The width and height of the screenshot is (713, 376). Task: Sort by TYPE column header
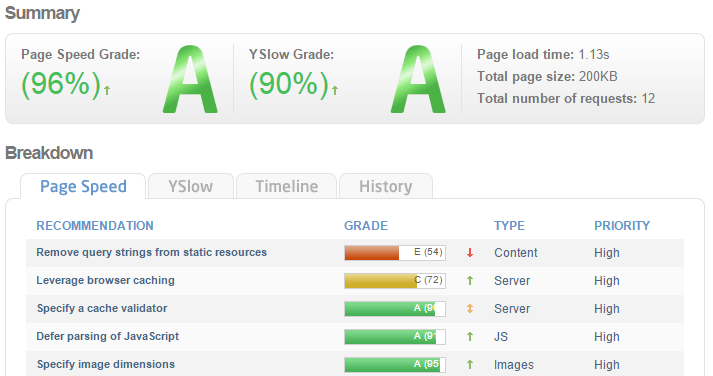pos(509,226)
